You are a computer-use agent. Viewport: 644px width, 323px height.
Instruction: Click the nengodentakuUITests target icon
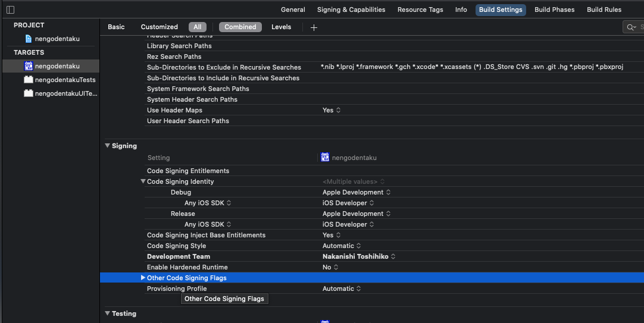pos(29,93)
